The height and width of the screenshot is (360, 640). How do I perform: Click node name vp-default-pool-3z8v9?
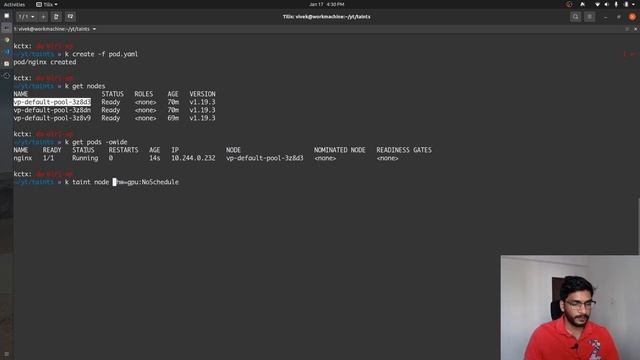[52, 118]
